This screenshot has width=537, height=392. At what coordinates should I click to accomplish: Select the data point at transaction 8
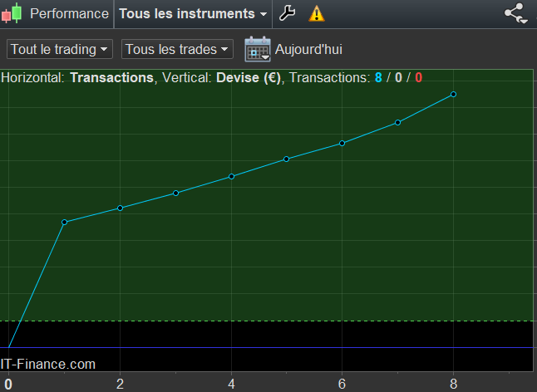point(453,94)
